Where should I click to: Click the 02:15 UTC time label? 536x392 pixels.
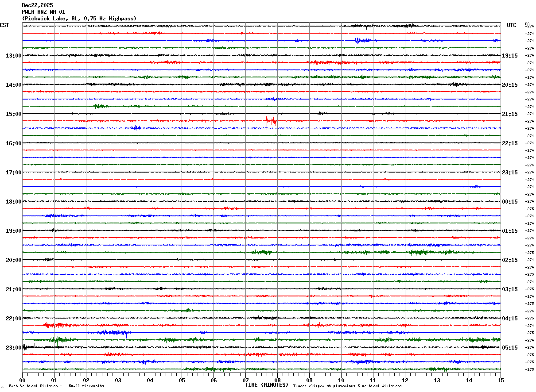point(510,260)
